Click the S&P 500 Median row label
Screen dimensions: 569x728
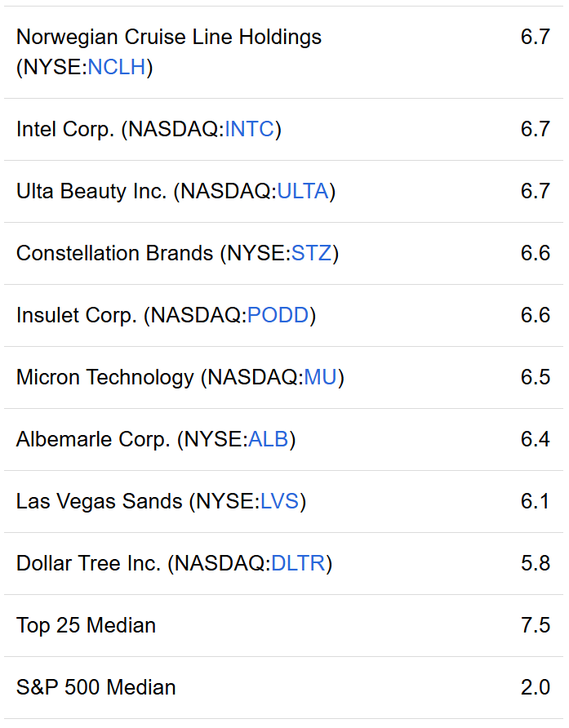point(96,688)
